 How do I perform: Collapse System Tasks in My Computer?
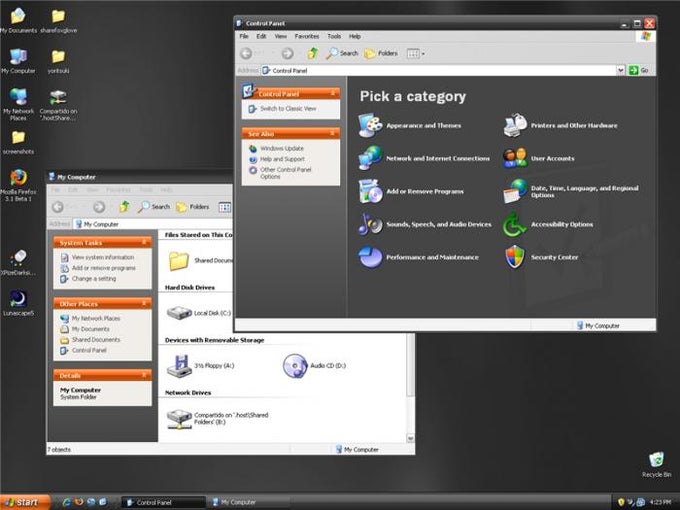[x=144, y=242]
